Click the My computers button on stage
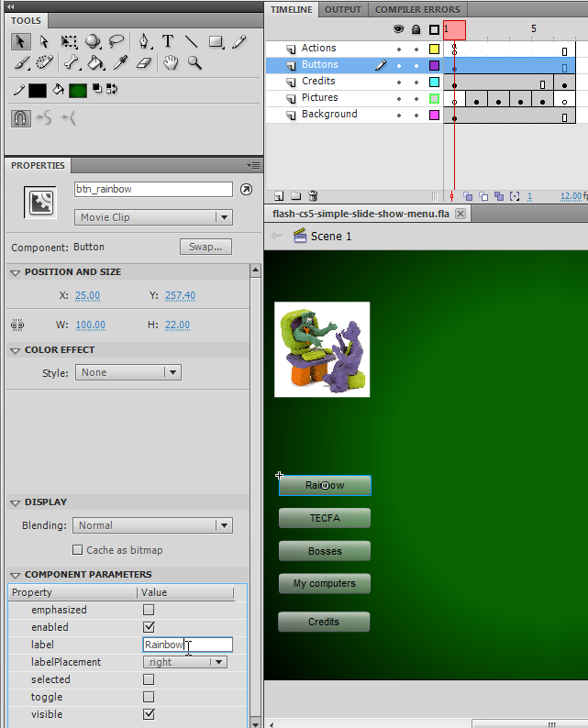 [325, 584]
